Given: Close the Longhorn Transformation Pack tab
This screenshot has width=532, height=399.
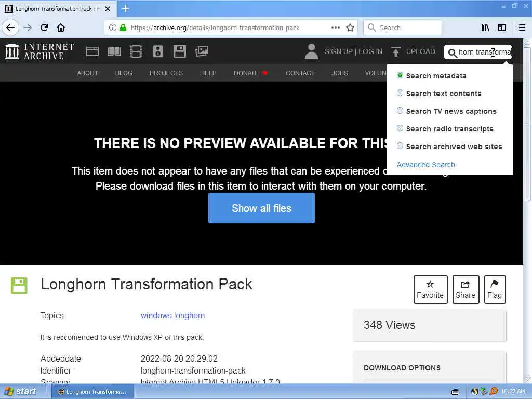Looking at the screenshot, I should (108, 9).
